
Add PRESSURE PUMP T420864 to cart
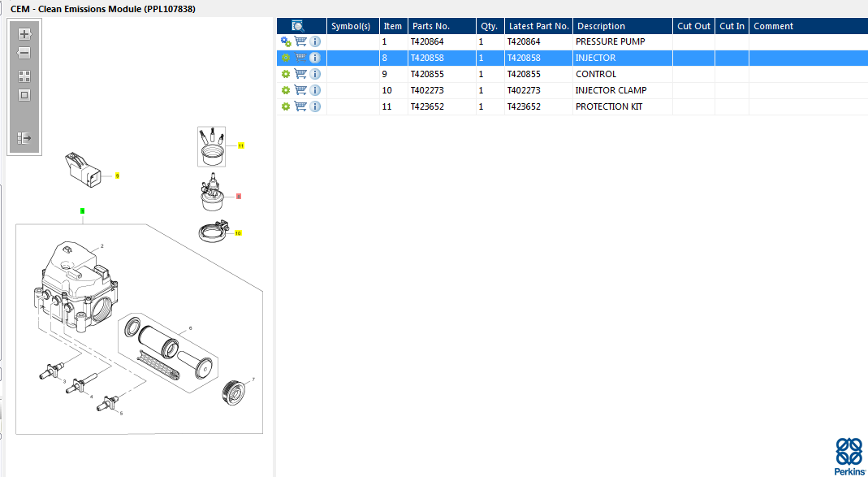300,41
